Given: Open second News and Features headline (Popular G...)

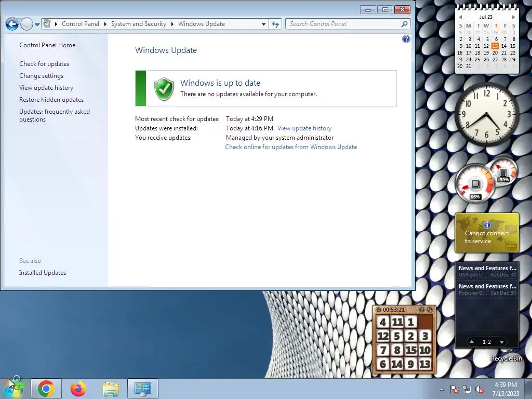Looking at the screenshot, I should 487,289.
